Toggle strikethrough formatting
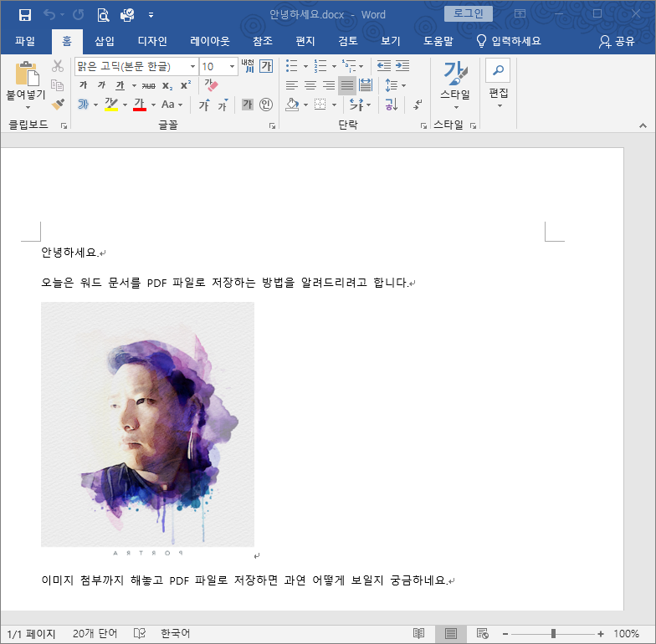 coord(149,85)
